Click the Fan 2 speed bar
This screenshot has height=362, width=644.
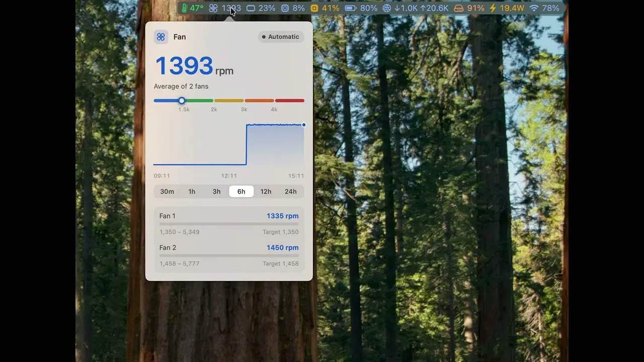[229, 255]
